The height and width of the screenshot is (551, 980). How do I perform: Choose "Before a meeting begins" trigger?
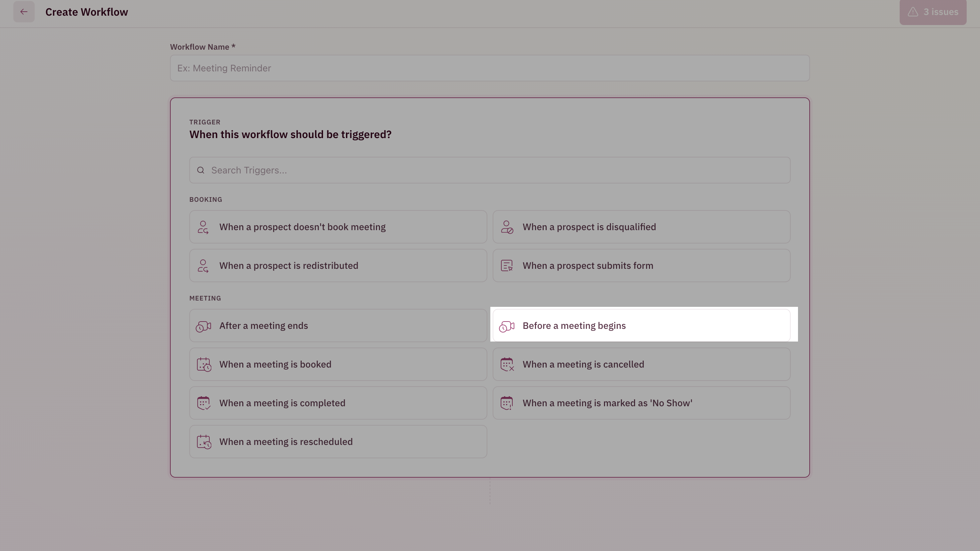click(641, 326)
